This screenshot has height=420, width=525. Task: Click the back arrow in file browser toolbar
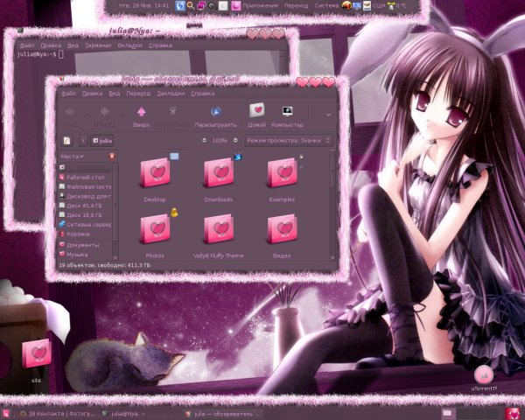70,112
